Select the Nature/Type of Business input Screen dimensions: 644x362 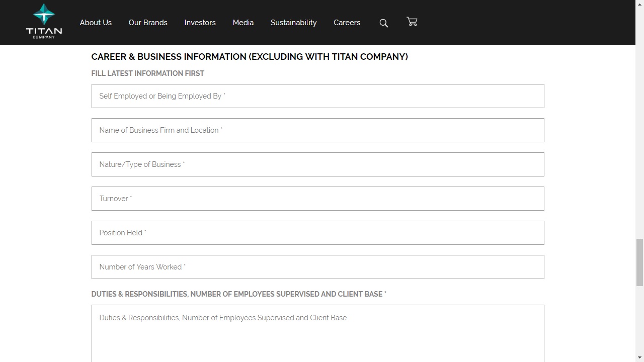click(x=317, y=164)
